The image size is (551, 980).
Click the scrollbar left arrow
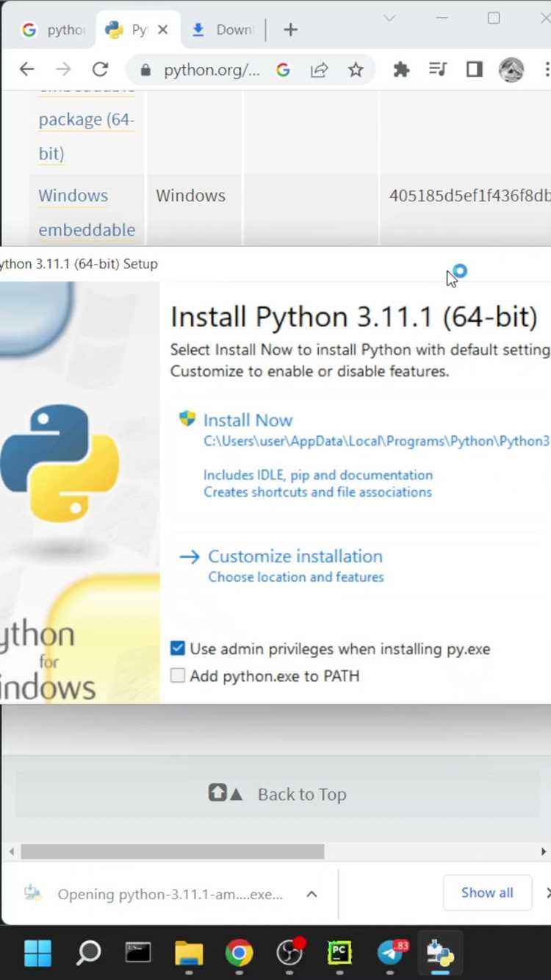11,851
